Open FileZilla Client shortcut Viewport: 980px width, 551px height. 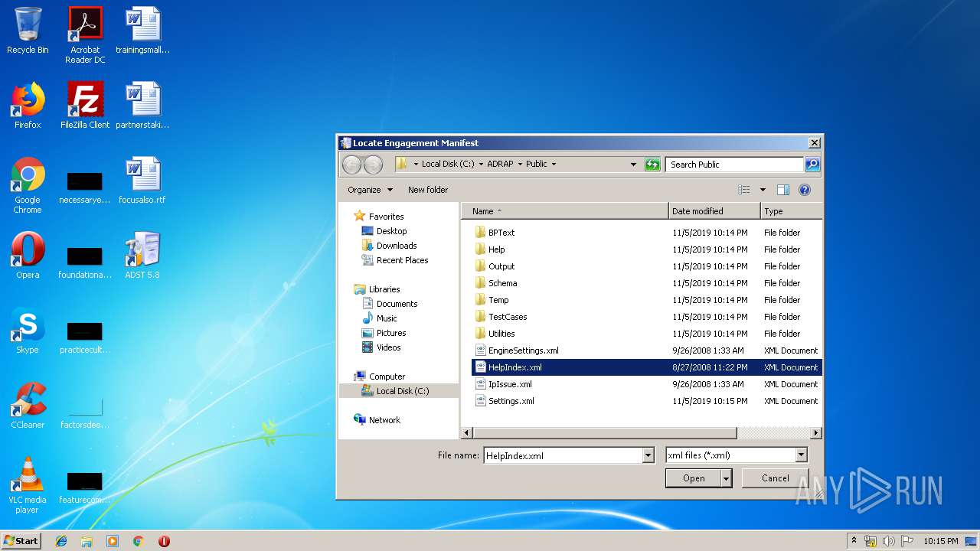85,106
